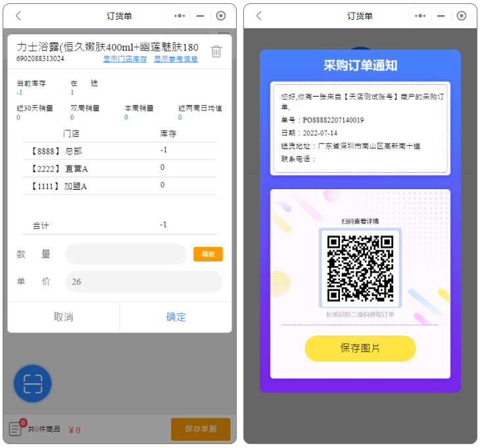Delete product with the trash can icon

[216, 51]
